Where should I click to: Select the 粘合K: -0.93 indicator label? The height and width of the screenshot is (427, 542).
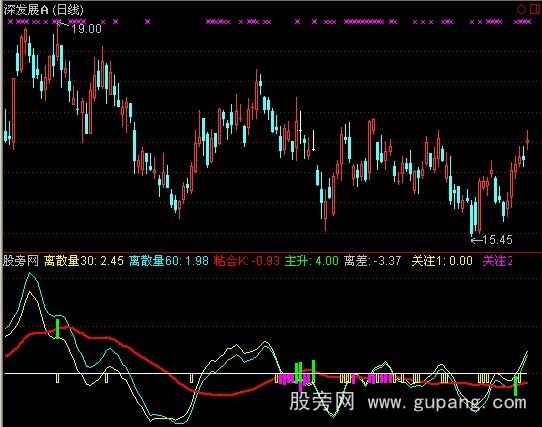246,261
